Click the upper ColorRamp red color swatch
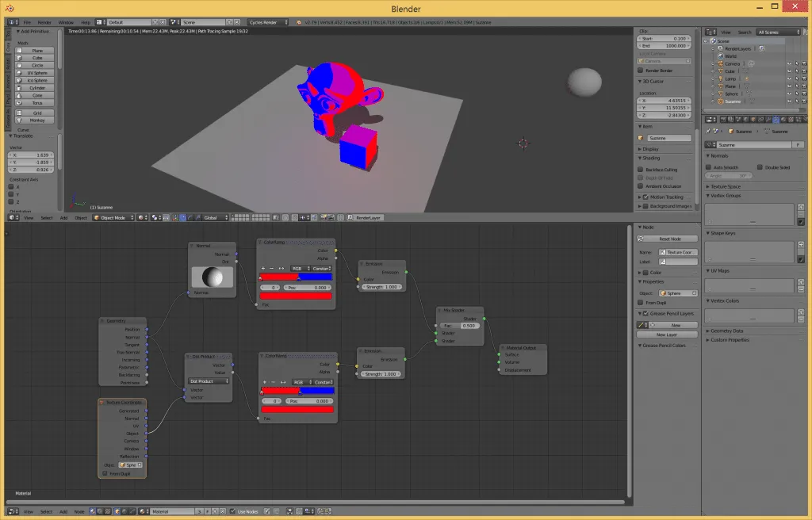812x520 pixels. pyautogui.click(x=295, y=296)
